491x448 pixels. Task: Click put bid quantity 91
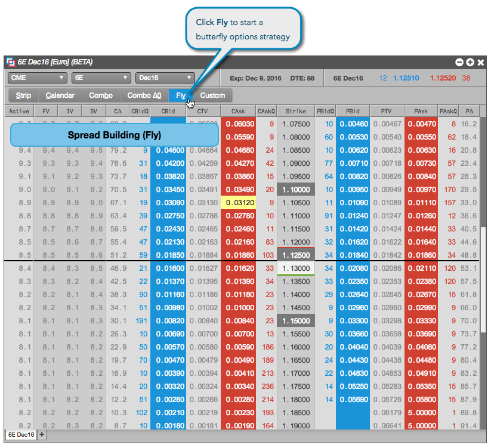click(329, 216)
